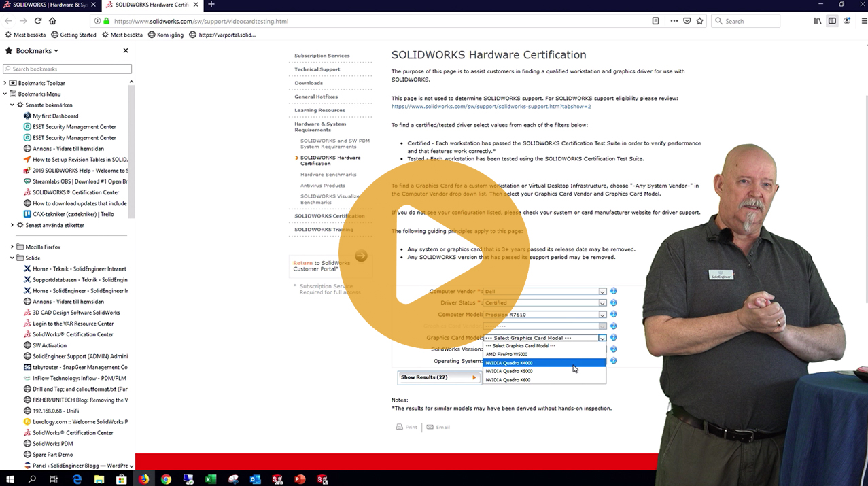Click the Firefox reload page icon
This screenshot has height=486, width=868.
[x=38, y=21]
